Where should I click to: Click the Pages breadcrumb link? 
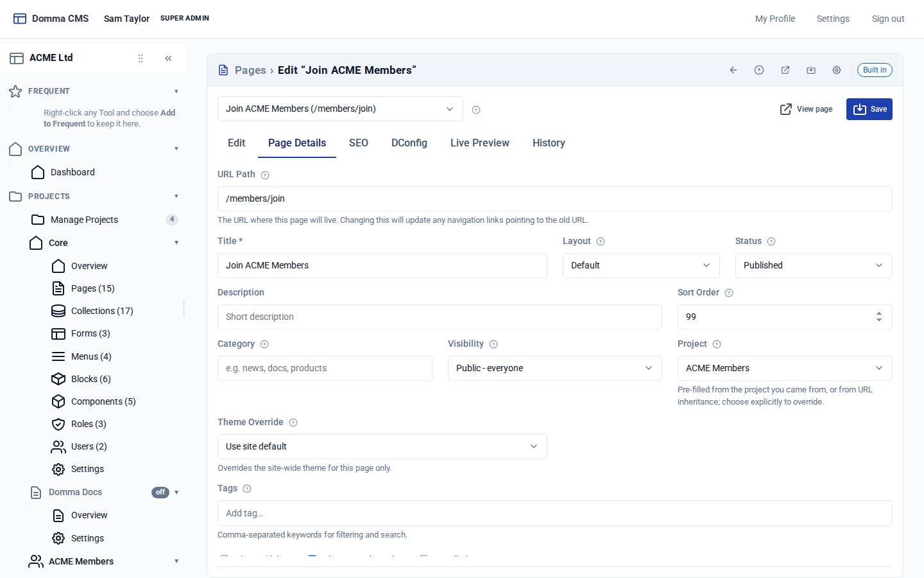250,70
